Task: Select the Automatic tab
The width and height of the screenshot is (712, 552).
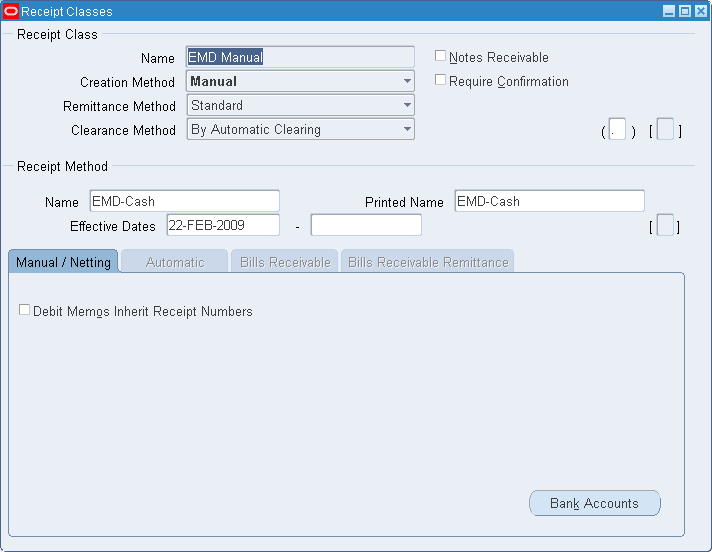Action: click(x=175, y=262)
